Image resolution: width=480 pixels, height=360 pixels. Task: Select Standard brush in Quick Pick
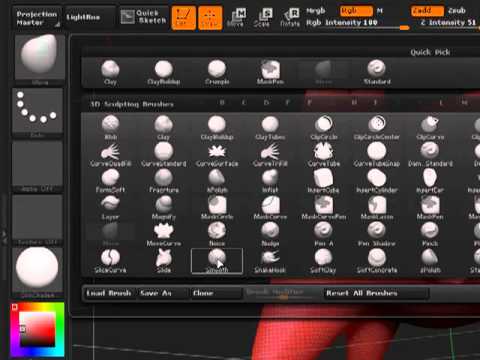(377, 72)
